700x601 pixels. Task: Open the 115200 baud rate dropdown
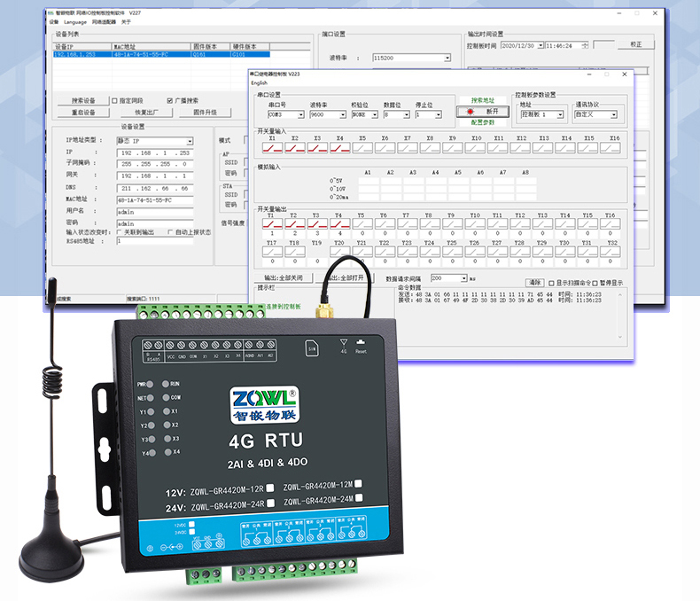(x=447, y=58)
